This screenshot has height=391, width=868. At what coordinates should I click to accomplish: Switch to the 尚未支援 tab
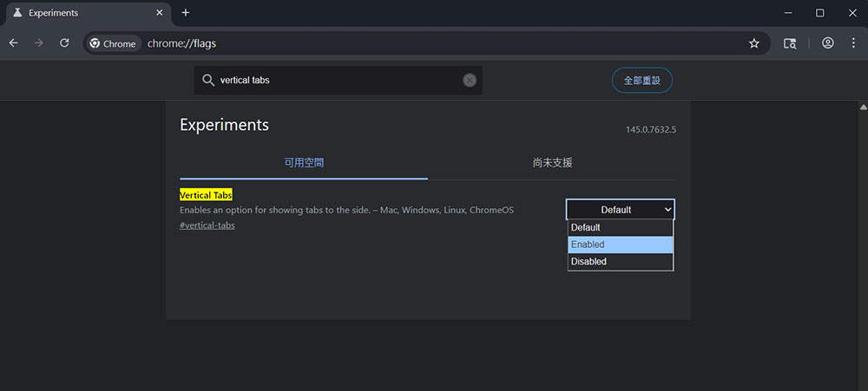[552, 163]
